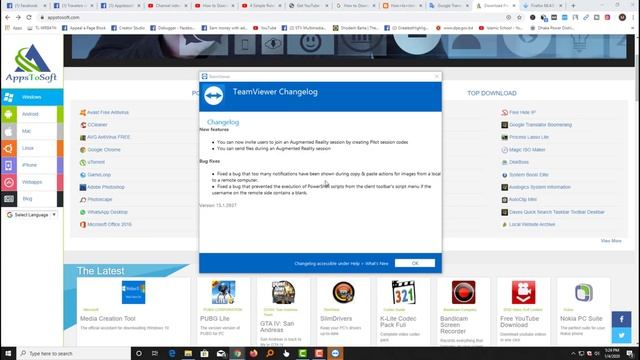This screenshot has width=640, height=360.
Task: Open the Microsoft Office 2016 link
Action: click(x=109, y=224)
